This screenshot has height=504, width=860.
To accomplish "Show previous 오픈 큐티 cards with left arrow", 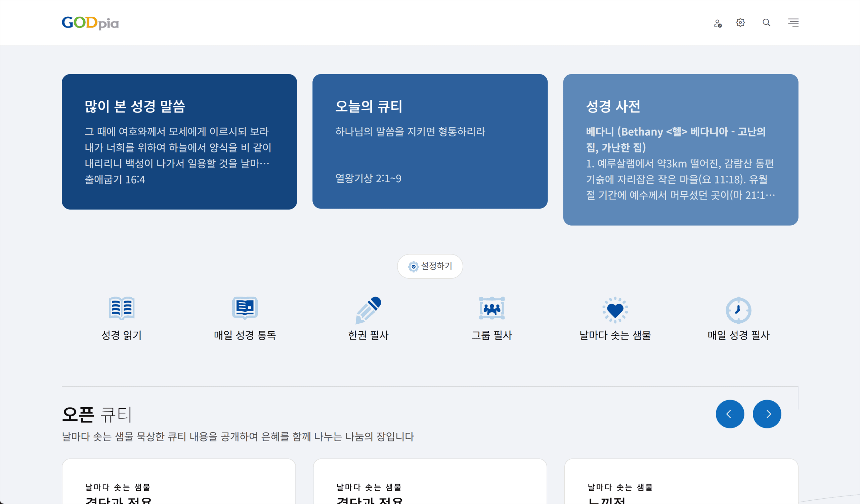I will point(730,414).
